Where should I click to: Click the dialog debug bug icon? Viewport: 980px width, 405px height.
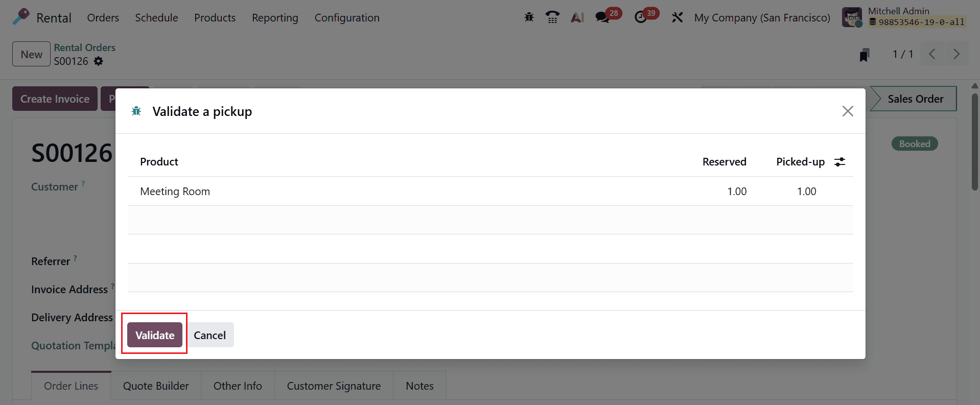point(136,111)
